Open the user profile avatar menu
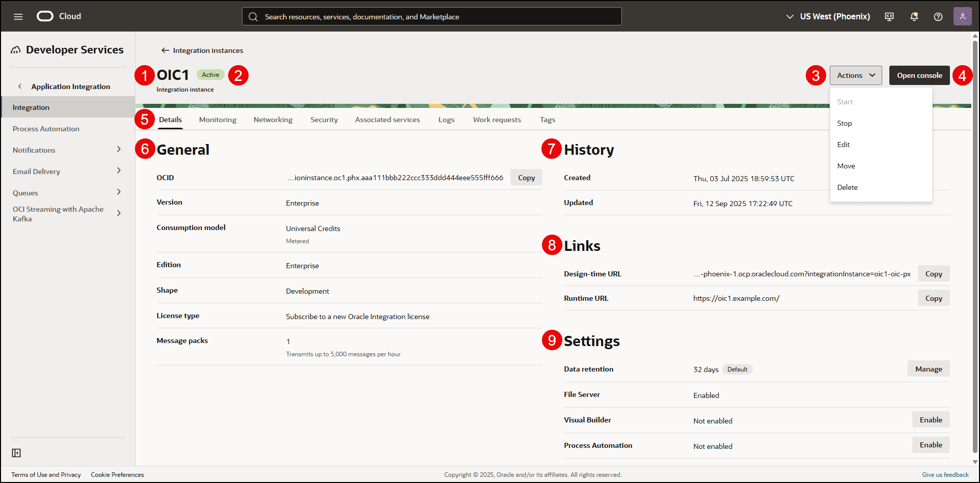 tap(962, 16)
